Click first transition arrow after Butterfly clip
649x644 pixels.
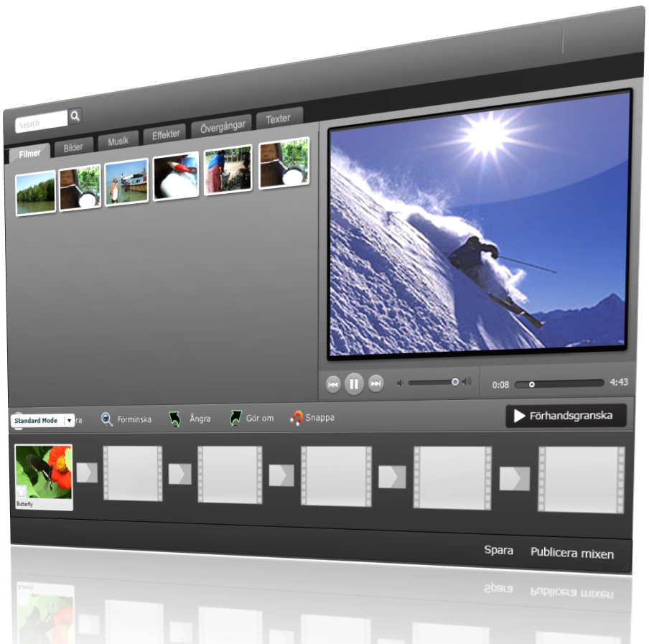[x=87, y=472]
